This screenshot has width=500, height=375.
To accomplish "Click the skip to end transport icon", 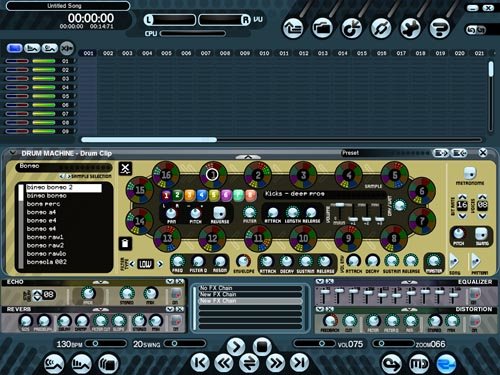I will coord(299,362).
